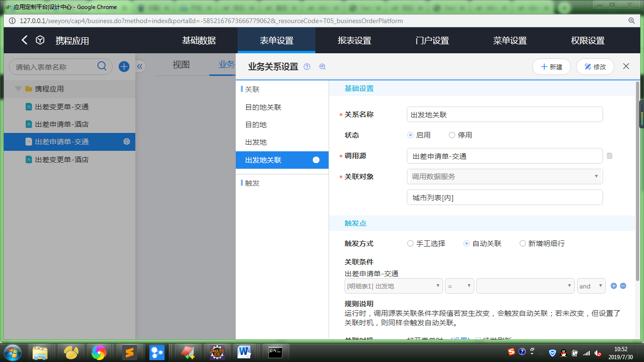Open the gear settings for 出差申请单-交通
The height and width of the screenshot is (362, 644).
(126, 141)
